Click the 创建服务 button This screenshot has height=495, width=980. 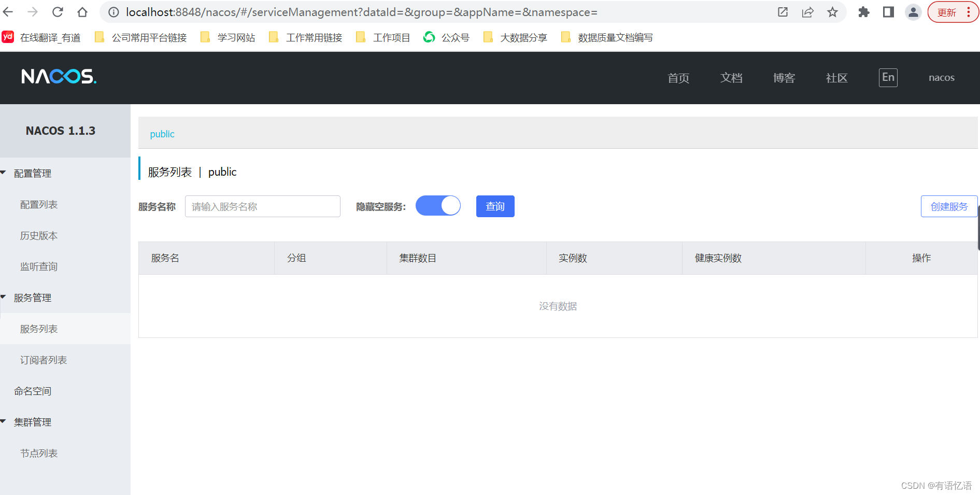tap(949, 206)
